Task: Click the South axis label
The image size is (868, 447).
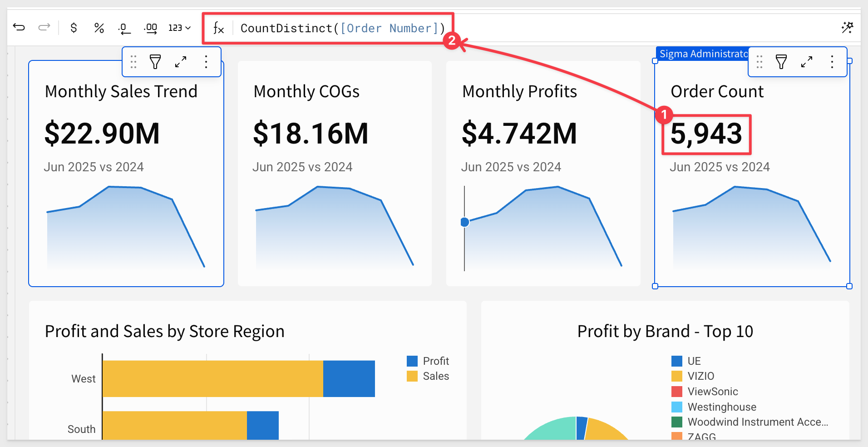Action: coord(82,429)
